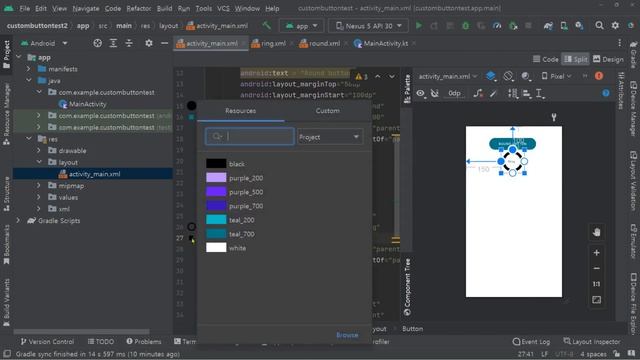640x360 pixels.
Task: Click the Clear Constraints icon
Action: point(478,93)
